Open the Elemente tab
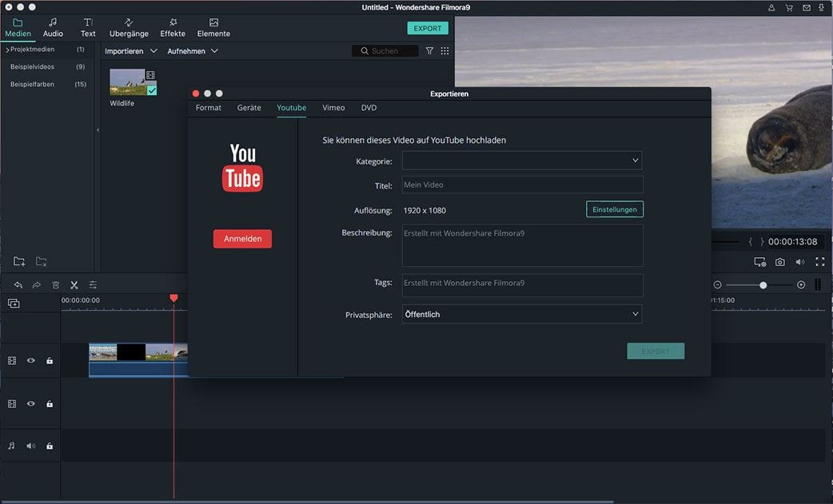 point(213,28)
